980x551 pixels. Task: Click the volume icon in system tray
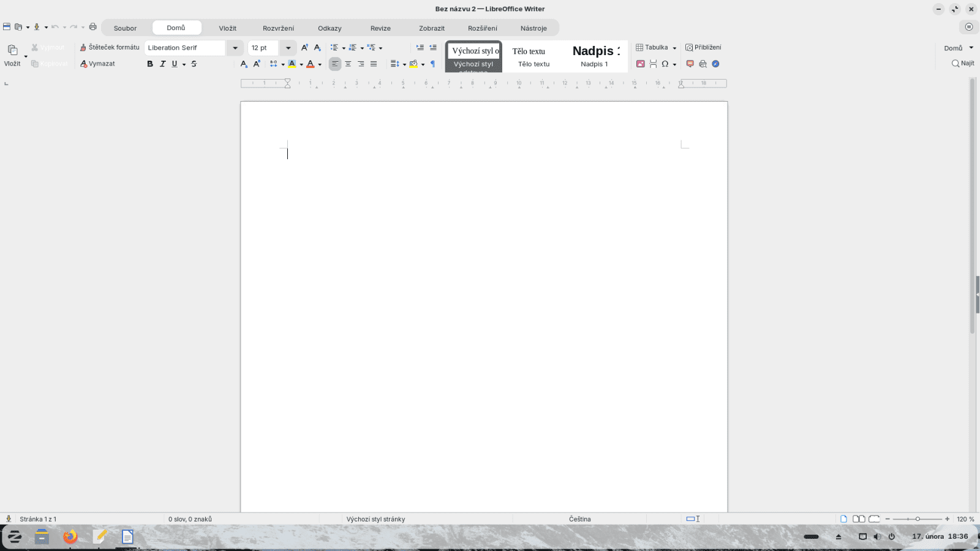point(876,536)
